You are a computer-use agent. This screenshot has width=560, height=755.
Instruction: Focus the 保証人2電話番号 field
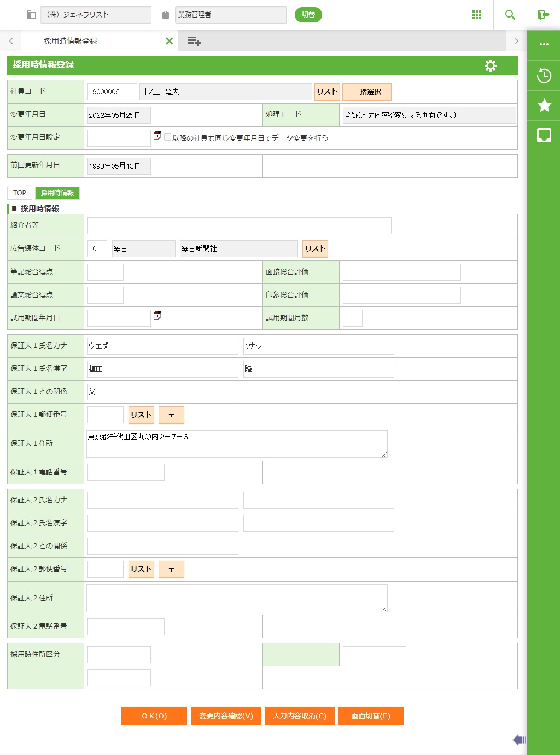click(126, 627)
